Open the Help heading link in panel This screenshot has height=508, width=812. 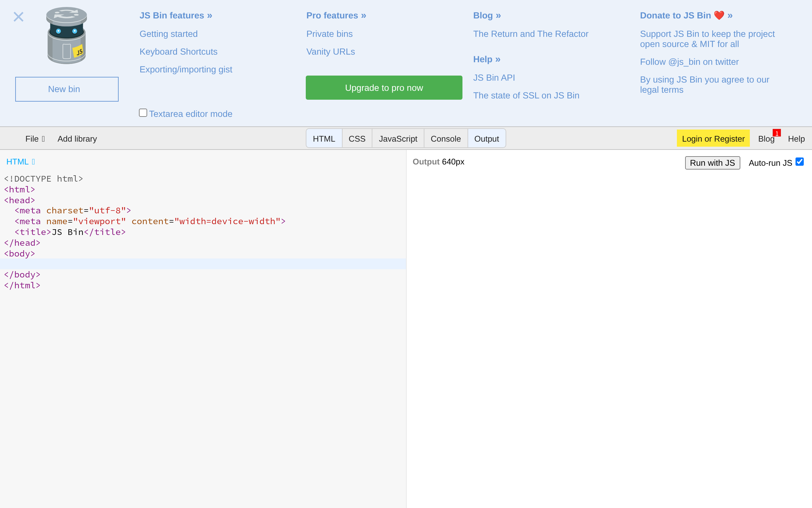[x=487, y=59]
